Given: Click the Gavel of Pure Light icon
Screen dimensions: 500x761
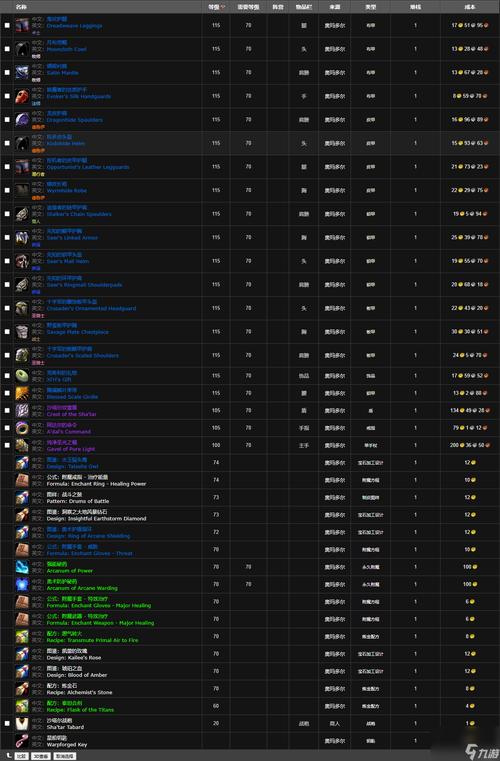Looking at the screenshot, I should 22,446.
